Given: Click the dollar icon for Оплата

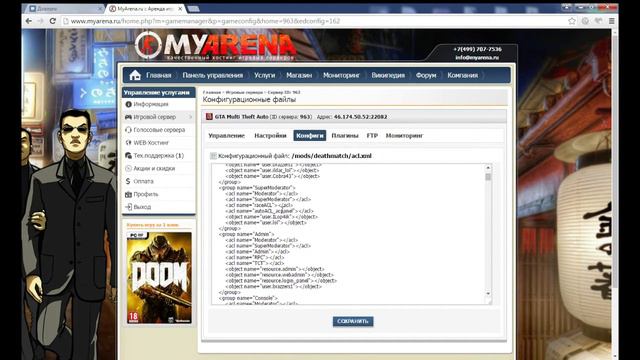Looking at the screenshot, I should coord(128,181).
